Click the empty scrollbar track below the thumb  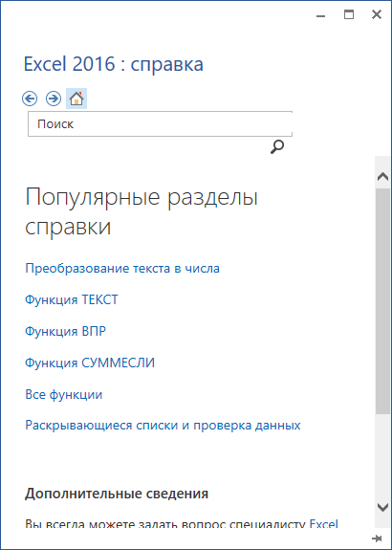tap(382, 456)
